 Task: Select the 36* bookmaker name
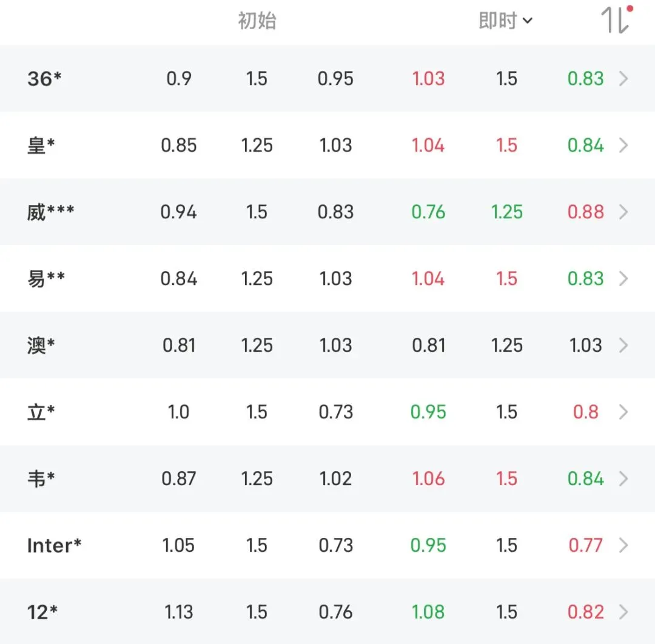44,78
